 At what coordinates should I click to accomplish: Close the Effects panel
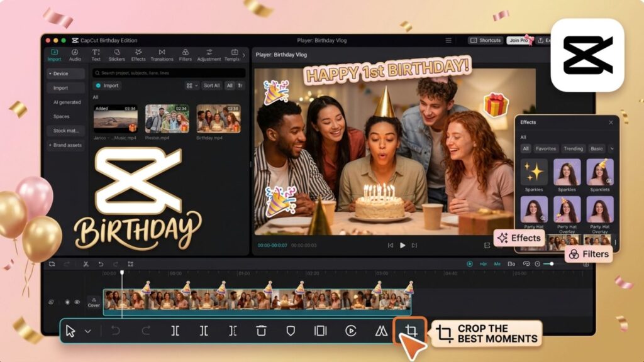pos(611,123)
